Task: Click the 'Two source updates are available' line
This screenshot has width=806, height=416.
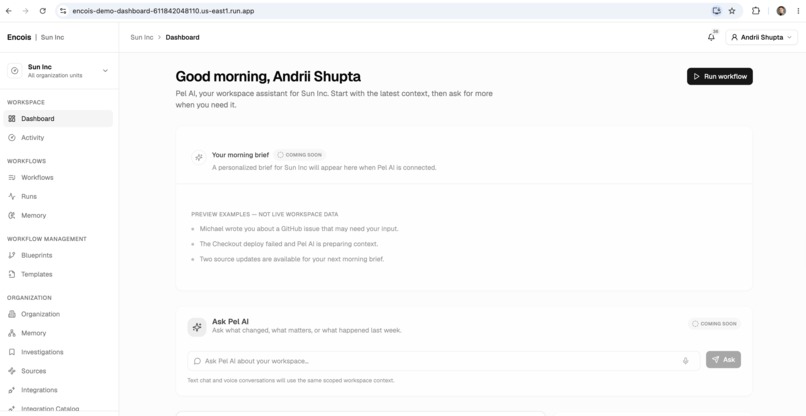Action: 291,259
